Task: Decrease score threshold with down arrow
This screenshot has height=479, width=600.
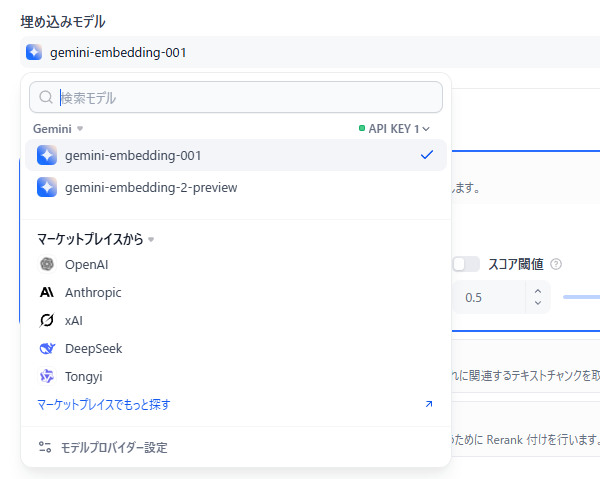Action: [538, 303]
